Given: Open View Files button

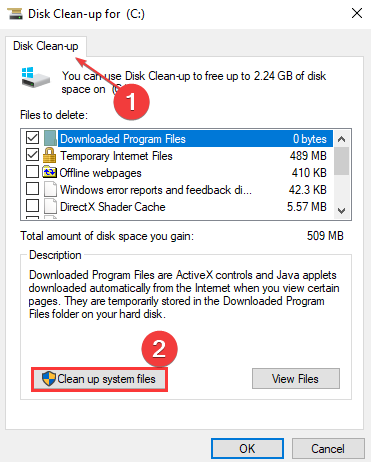Looking at the screenshot, I should (x=296, y=379).
